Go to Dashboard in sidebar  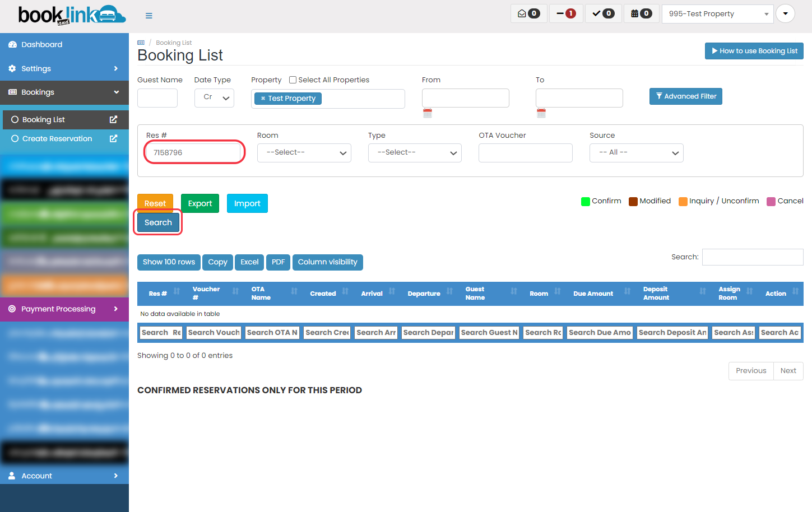(64, 44)
